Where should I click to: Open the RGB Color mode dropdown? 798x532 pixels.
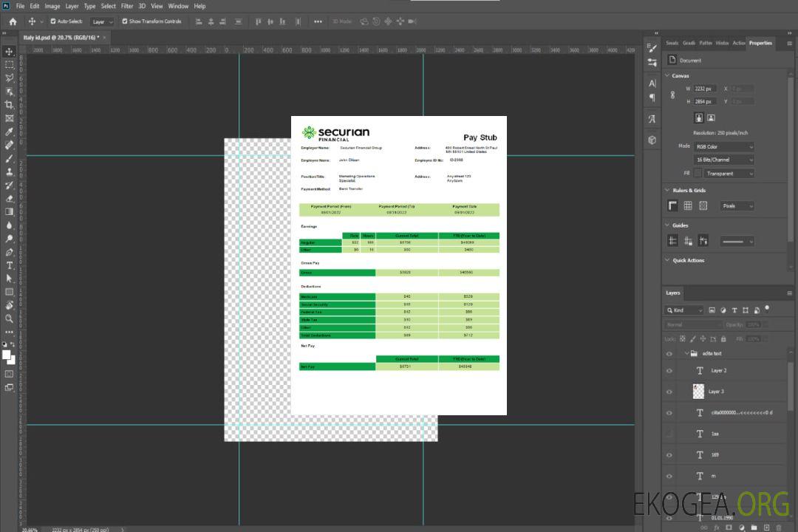point(723,146)
